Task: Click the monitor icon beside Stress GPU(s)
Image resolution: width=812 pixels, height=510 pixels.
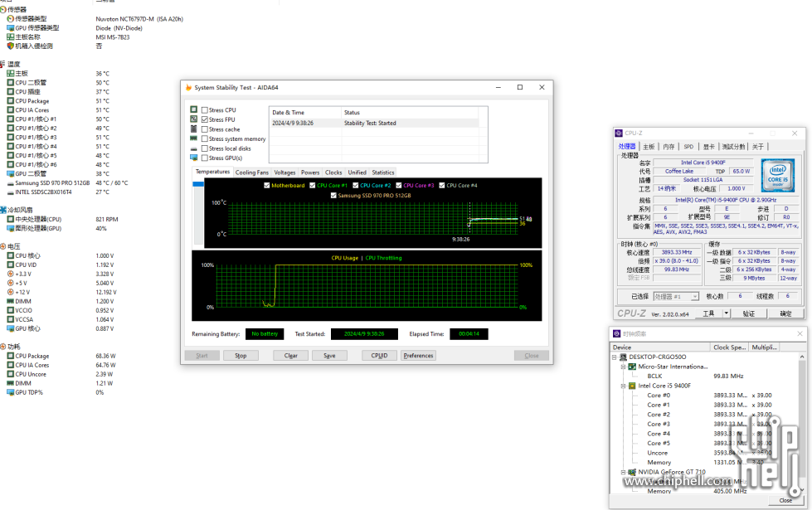Action: coord(194,158)
